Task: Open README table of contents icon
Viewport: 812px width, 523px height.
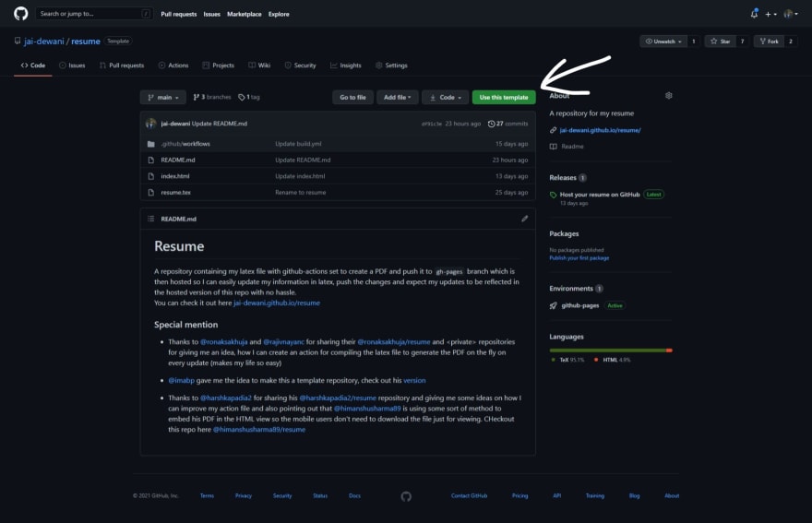Action: click(x=150, y=219)
